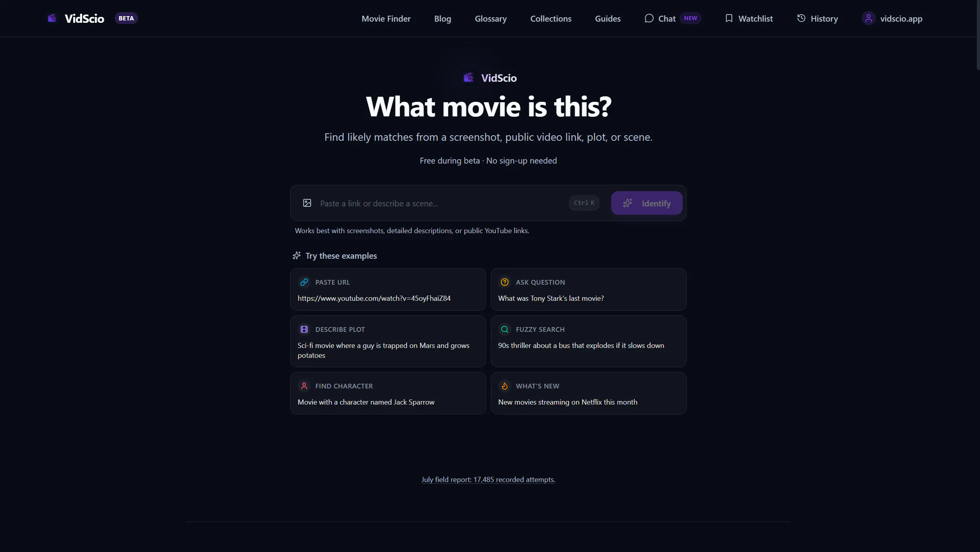Select the PASTE URL YouTube example card
980x552 pixels.
[x=388, y=289]
